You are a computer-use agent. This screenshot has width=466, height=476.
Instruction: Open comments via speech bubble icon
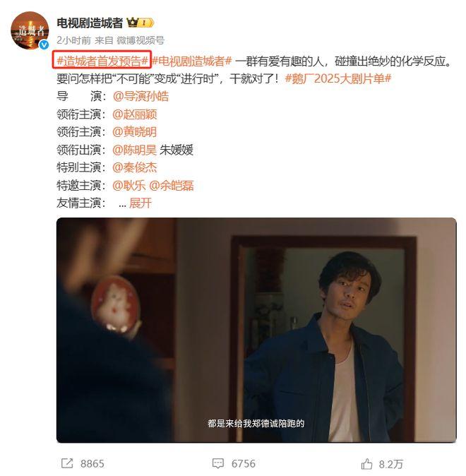point(218,463)
